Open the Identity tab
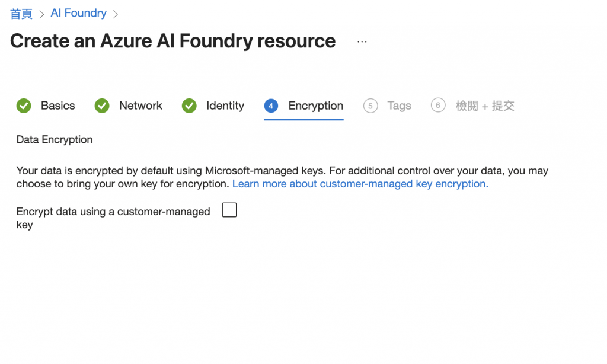The image size is (607, 364). pyautogui.click(x=225, y=106)
